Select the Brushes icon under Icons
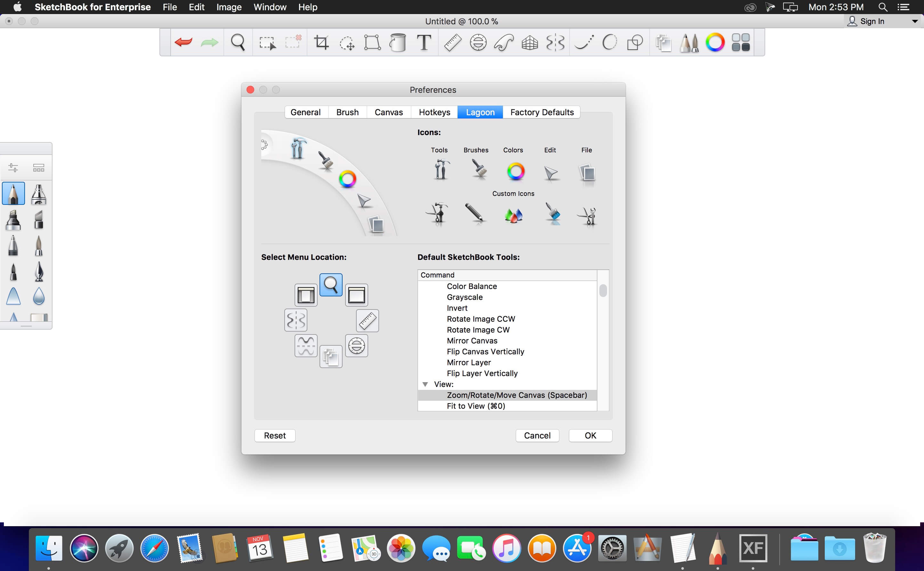924x571 pixels. [479, 169]
